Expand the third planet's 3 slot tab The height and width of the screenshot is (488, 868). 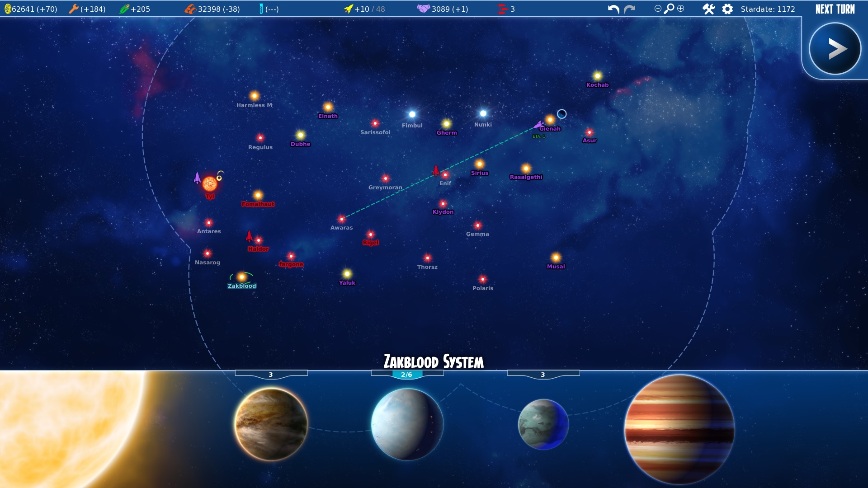coord(543,375)
